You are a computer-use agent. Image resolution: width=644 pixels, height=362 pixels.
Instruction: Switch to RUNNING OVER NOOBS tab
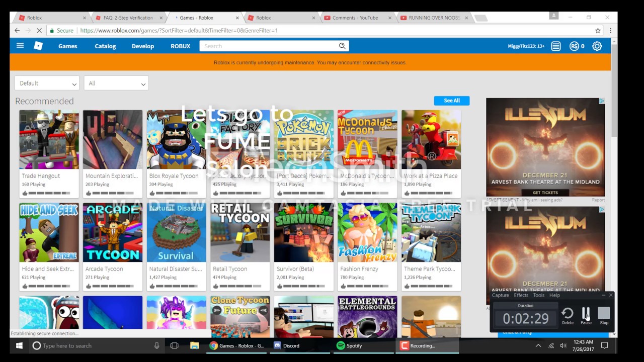pyautogui.click(x=434, y=18)
